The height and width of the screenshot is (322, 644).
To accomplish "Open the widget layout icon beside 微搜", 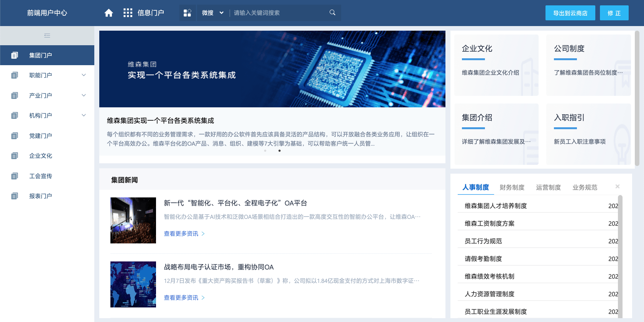I will pos(187,13).
